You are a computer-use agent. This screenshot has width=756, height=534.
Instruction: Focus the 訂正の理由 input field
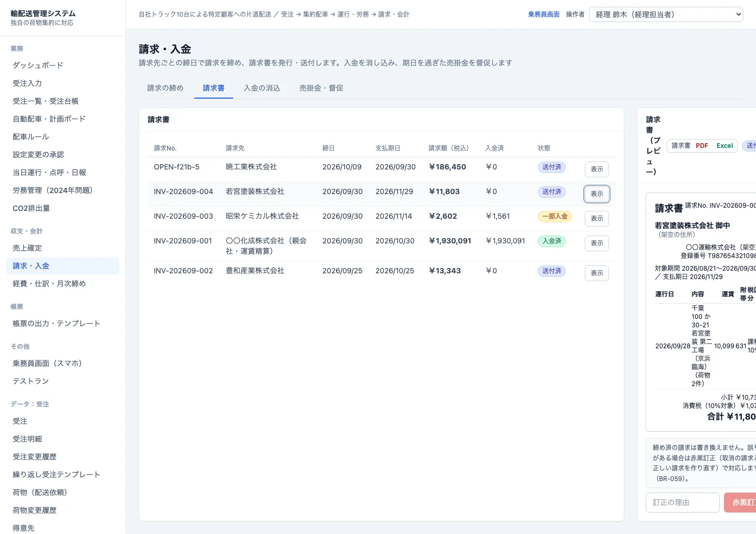coord(682,503)
